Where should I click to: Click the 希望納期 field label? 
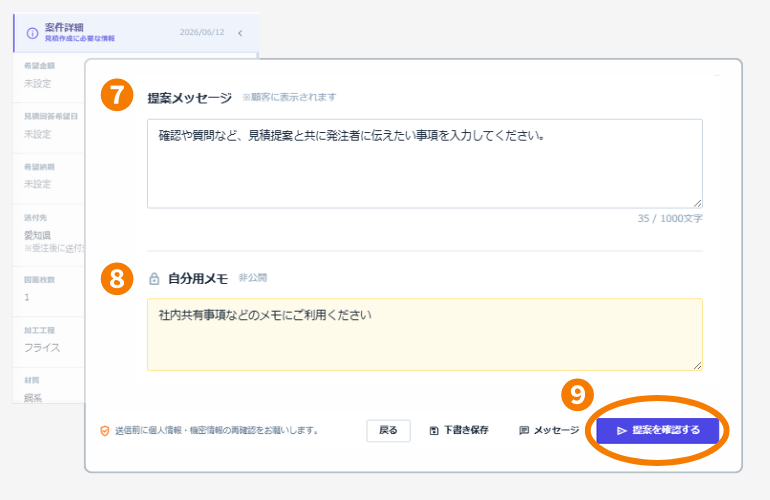coord(39,167)
